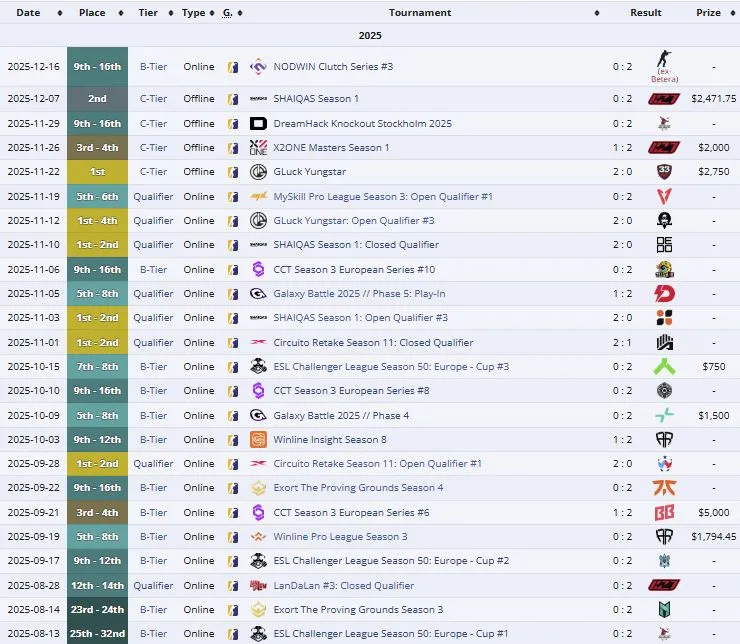
Task: Sort by Tournament column arrows
Action: (x=597, y=13)
